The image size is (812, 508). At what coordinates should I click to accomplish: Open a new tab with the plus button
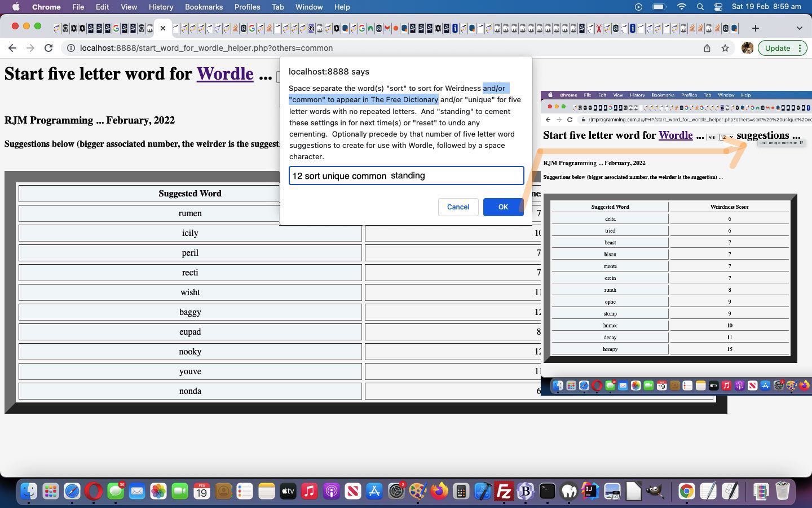pyautogui.click(x=756, y=28)
